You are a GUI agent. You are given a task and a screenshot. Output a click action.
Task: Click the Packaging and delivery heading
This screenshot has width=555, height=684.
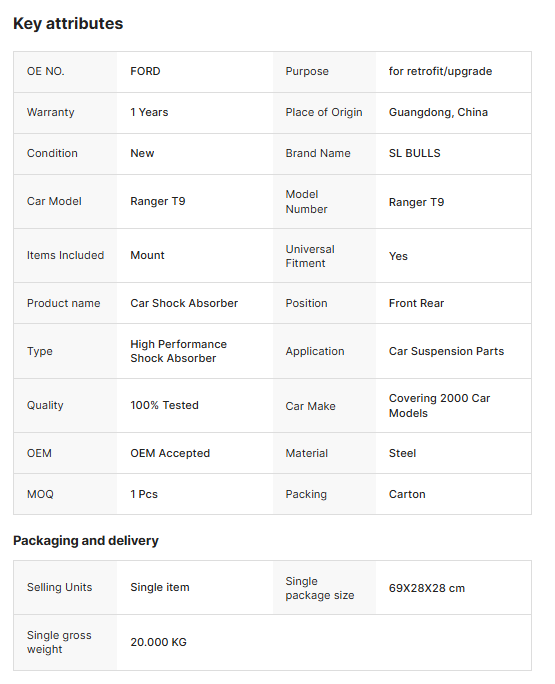[86, 540]
